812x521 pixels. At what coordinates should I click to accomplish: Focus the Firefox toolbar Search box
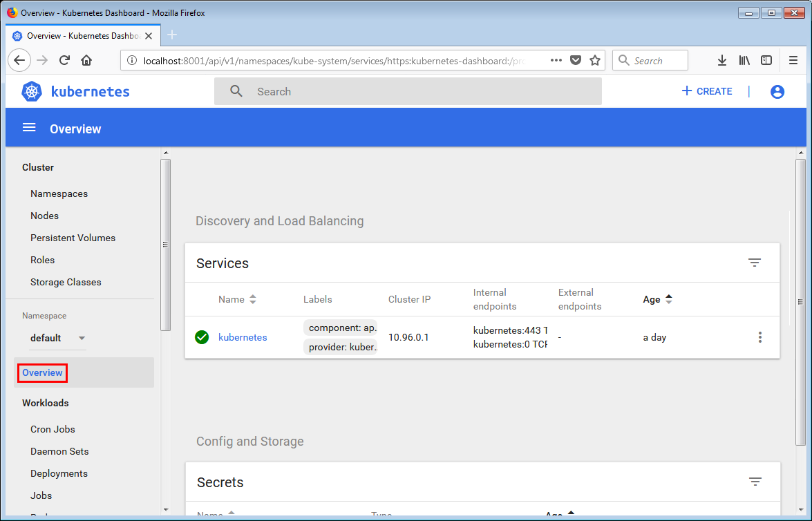point(650,61)
